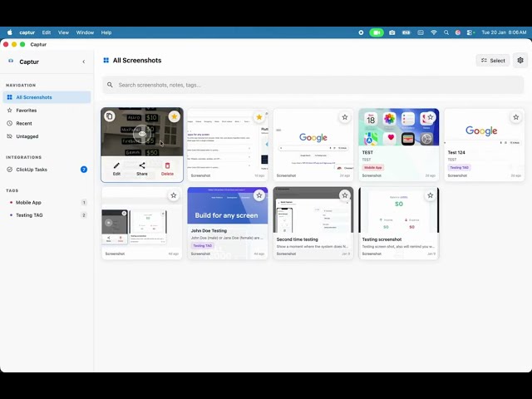This screenshot has height=399, width=532.
Task: Click the Captur logo icon in sidebar
Action: coord(11,61)
